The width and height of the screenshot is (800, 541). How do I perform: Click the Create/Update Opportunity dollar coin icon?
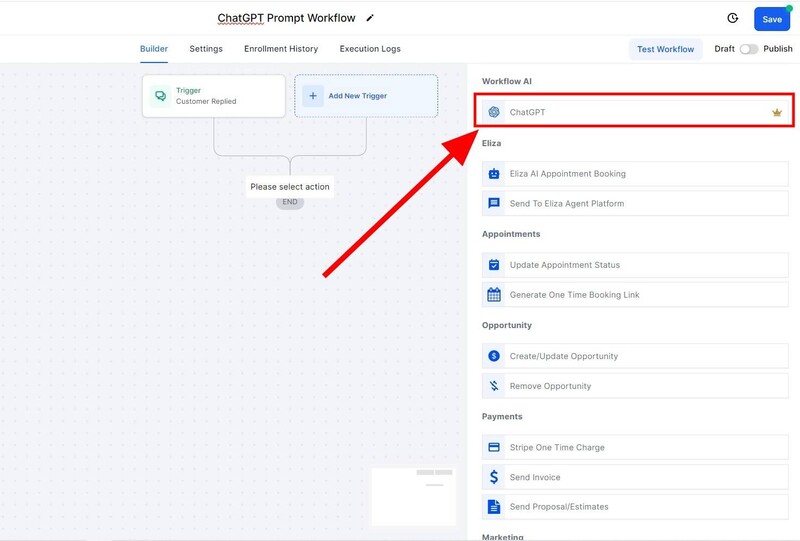494,356
